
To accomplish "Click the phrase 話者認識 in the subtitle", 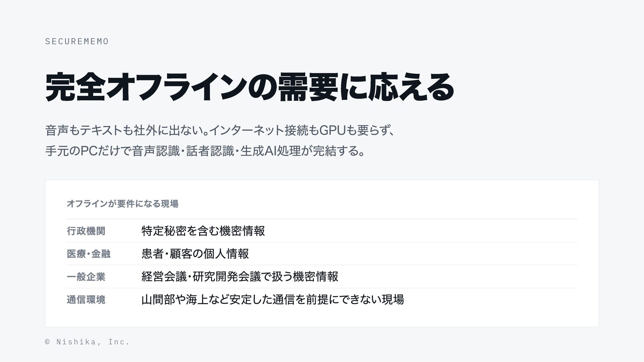I will [x=210, y=151].
